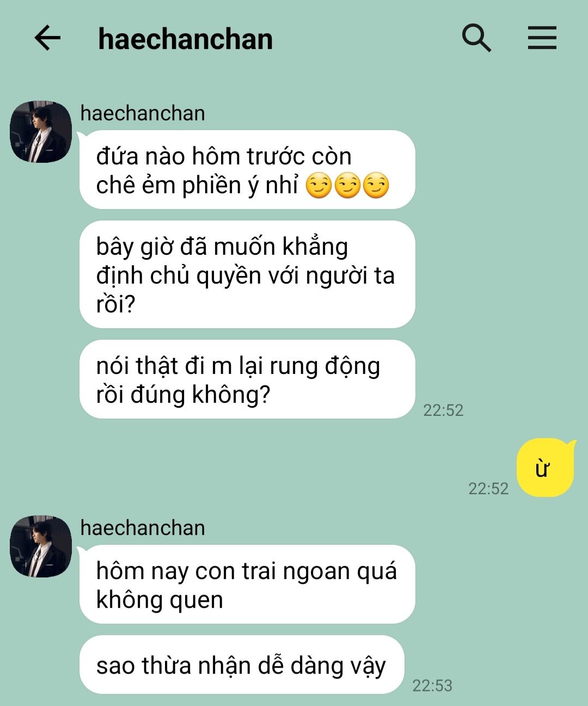Tap the 22:52 timestamp beside received messages
This screenshot has height=706, width=588.
pos(443,410)
